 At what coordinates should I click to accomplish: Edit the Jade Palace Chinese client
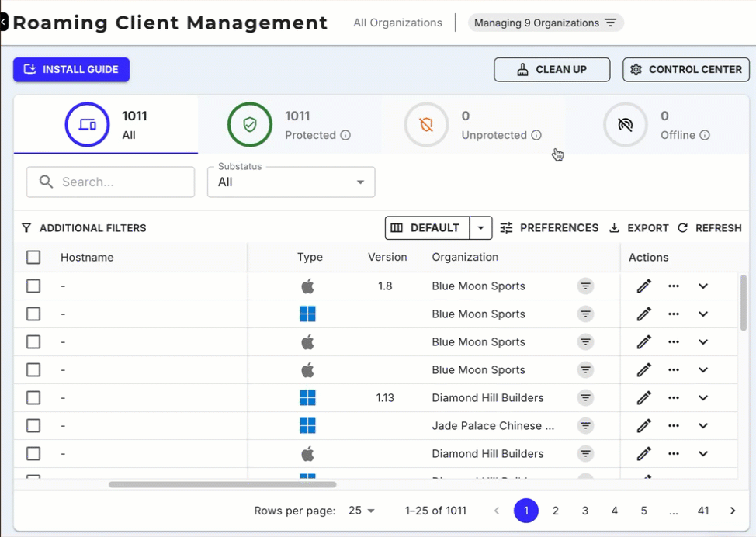pos(643,426)
